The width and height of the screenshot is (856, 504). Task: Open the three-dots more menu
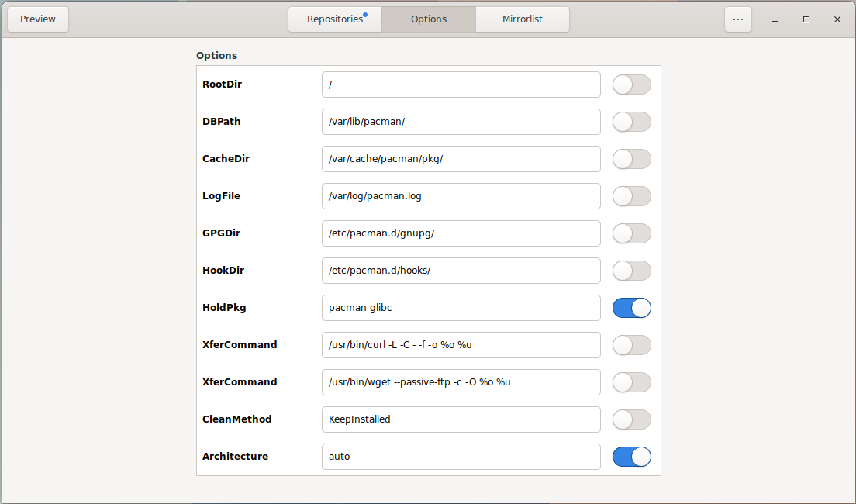[x=738, y=19]
